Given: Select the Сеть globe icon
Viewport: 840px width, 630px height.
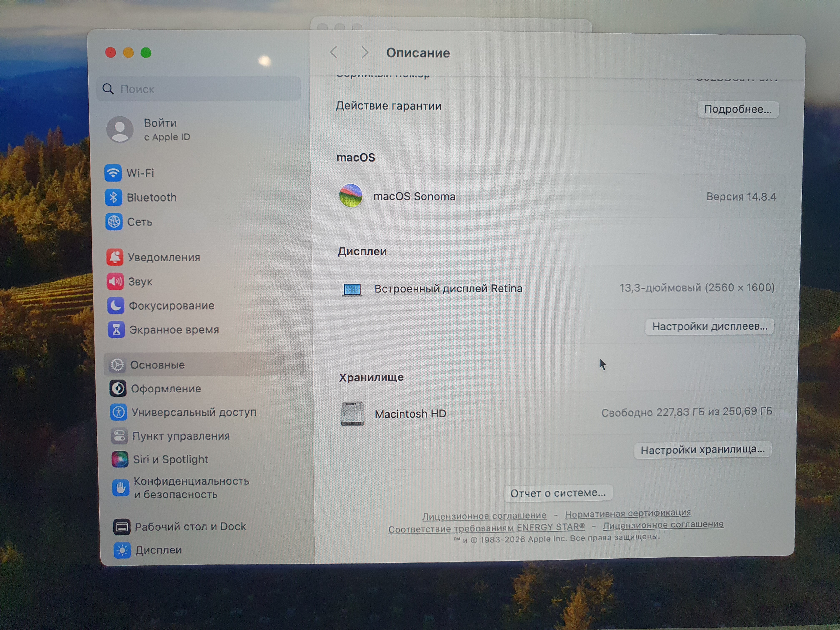Looking at the screenshot, I should click(x=114, y=222).
